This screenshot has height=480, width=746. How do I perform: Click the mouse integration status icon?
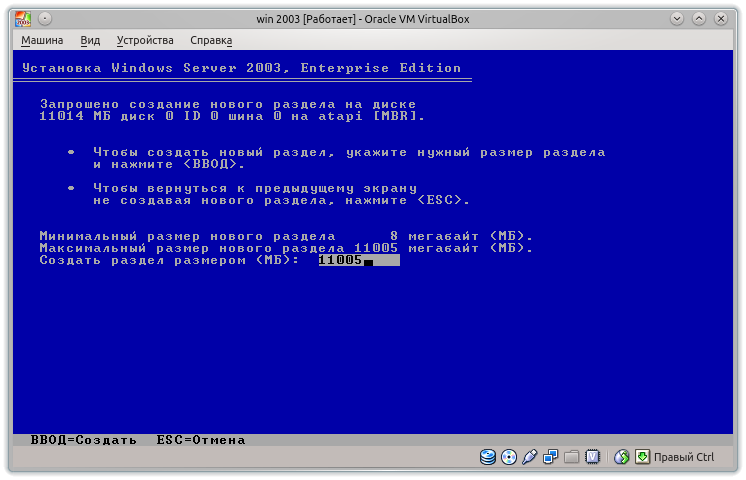(x=621, y=457)
